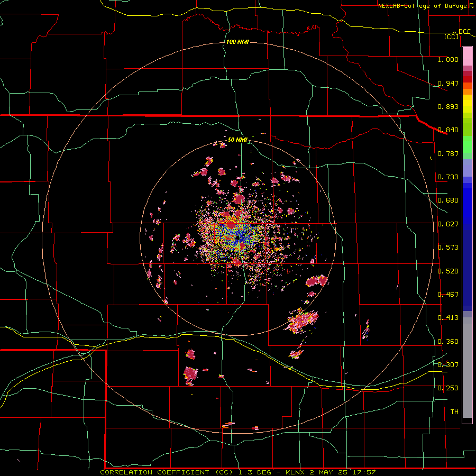Image resolution: width=476 pixels, height=476 pixels.
Task: Click the 'KLNX 2 MAY 25 17:57' timestamp text
Action: [x=331, y=472]
